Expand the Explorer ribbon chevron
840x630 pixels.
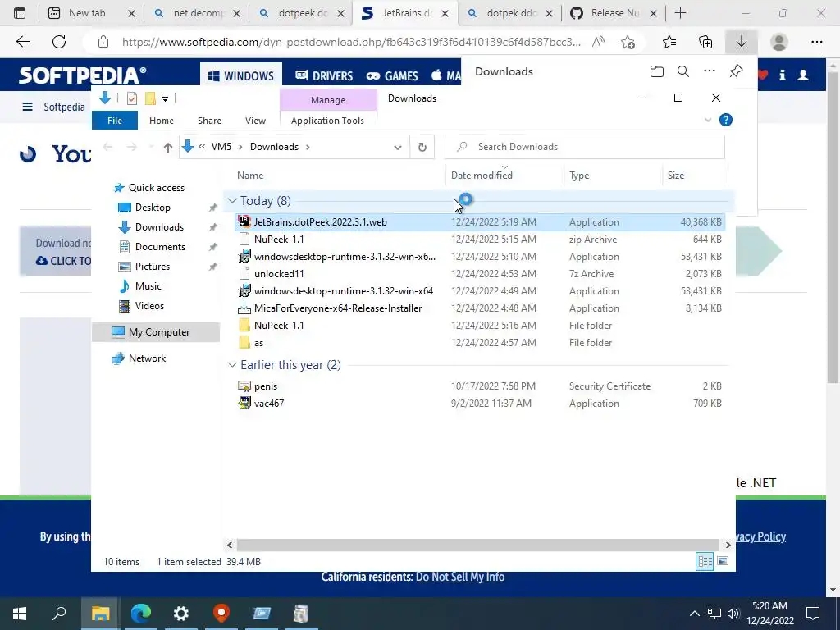(708, 120)
